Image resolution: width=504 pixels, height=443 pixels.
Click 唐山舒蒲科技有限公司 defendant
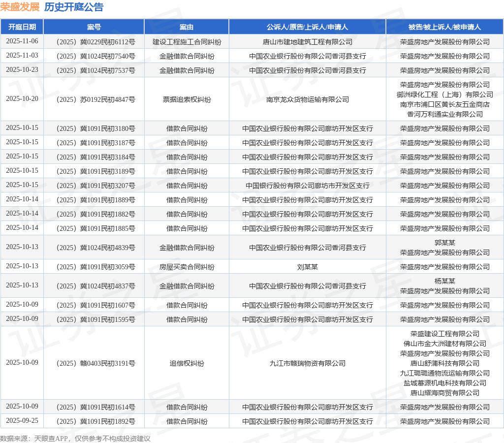444,363
